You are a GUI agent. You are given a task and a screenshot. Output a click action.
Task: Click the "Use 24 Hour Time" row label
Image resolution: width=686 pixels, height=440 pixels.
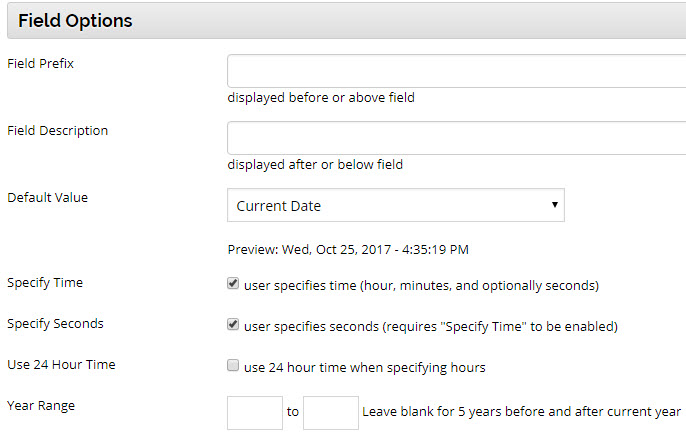click(61, 365)
